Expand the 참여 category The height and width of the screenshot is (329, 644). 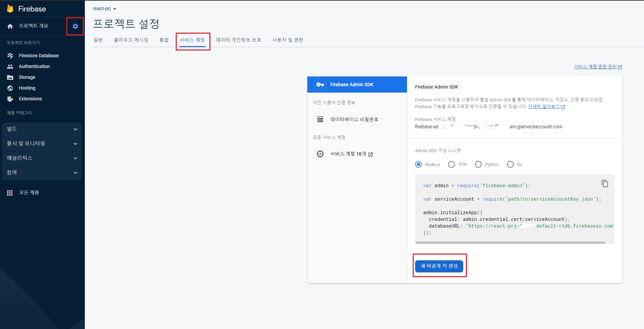(42, 173)
